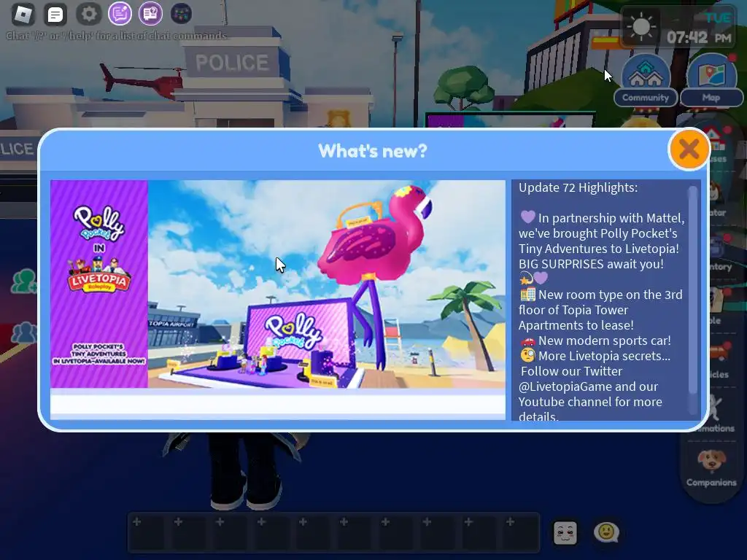Open settings gear icon in top bar
The height and width of the screenshot is (560, 747).
pyautogui.click(x=88, y=15)
